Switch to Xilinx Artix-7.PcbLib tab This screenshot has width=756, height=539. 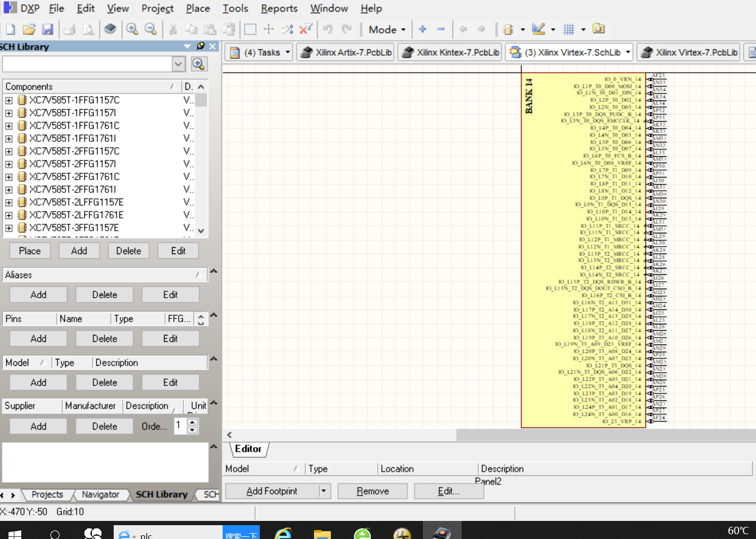coord(346,52)
